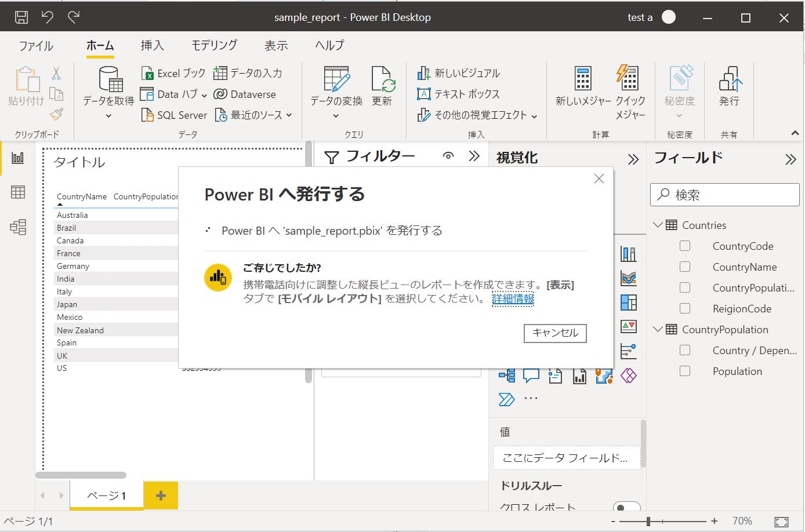This screenshot has height=532, width=805.
Task: Select the Ribbon chart visual
Action: point(629,278)
